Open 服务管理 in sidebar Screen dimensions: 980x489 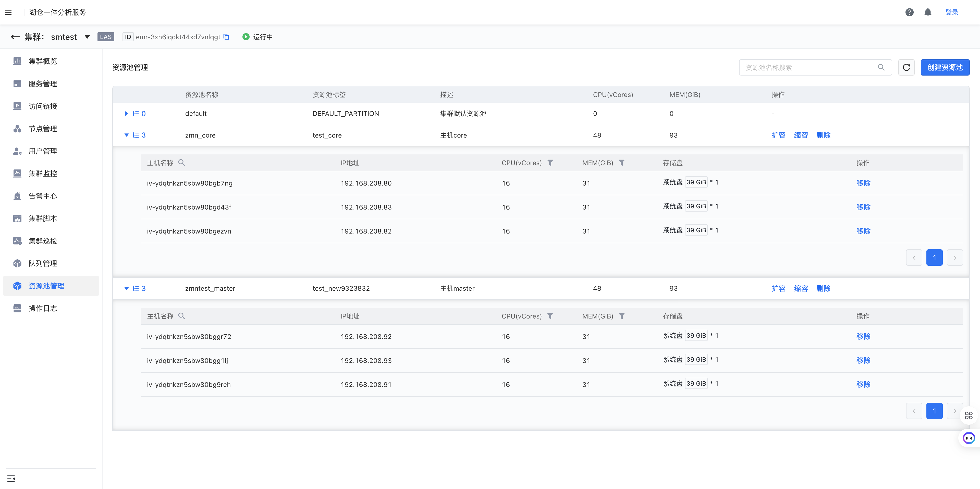pyautogui.click(x=43, y=84)
